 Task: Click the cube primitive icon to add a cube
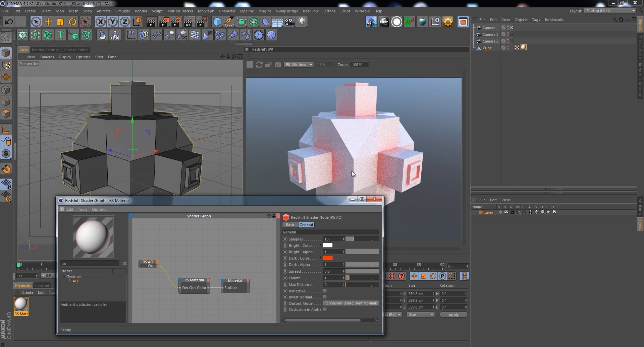coord(217,22)
